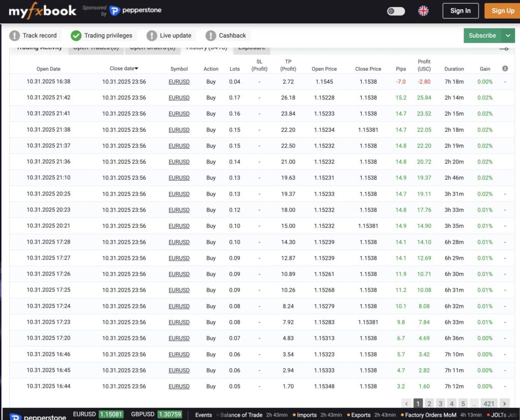Click the info icon in table header
This screenshot has height=420, width=520.
click(x=505, y=68)
